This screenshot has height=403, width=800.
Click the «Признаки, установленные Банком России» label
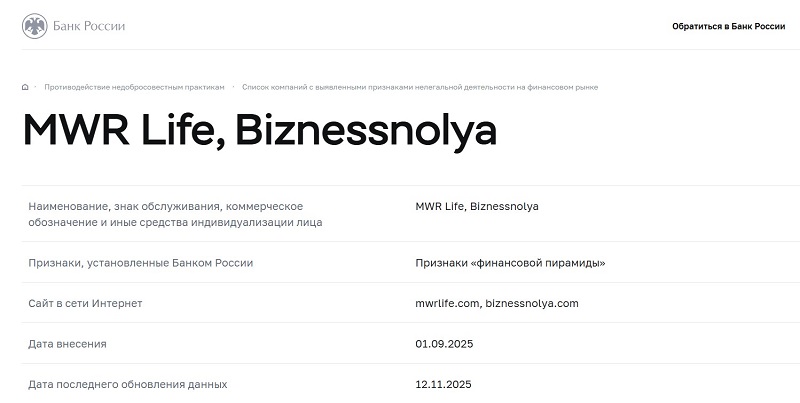click(141, 263)
